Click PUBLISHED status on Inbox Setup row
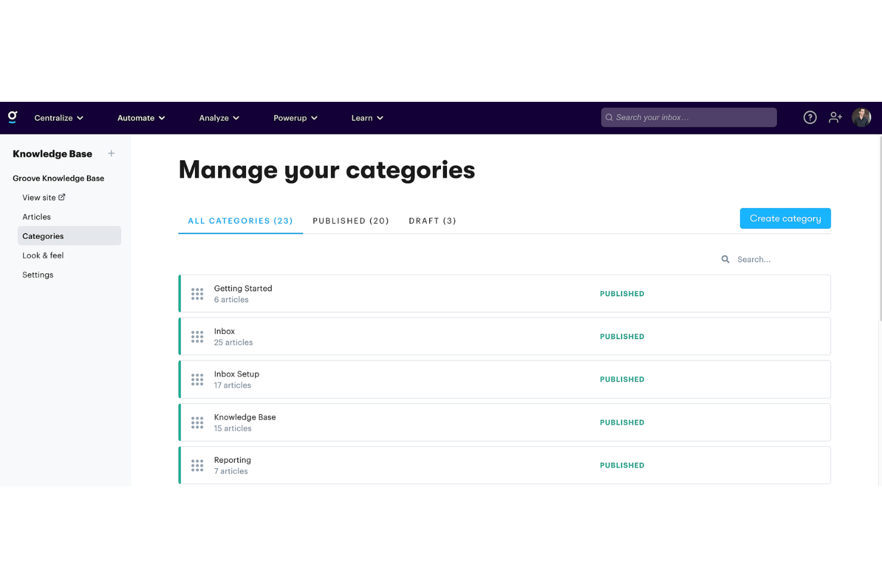Viewport: 882px width, 588px height. pos(622,379)
